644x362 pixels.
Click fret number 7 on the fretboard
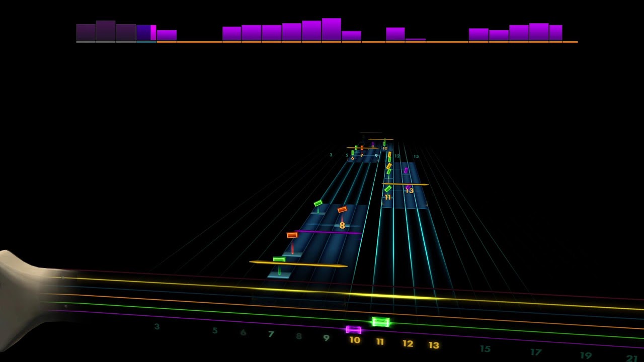[271, 334]
